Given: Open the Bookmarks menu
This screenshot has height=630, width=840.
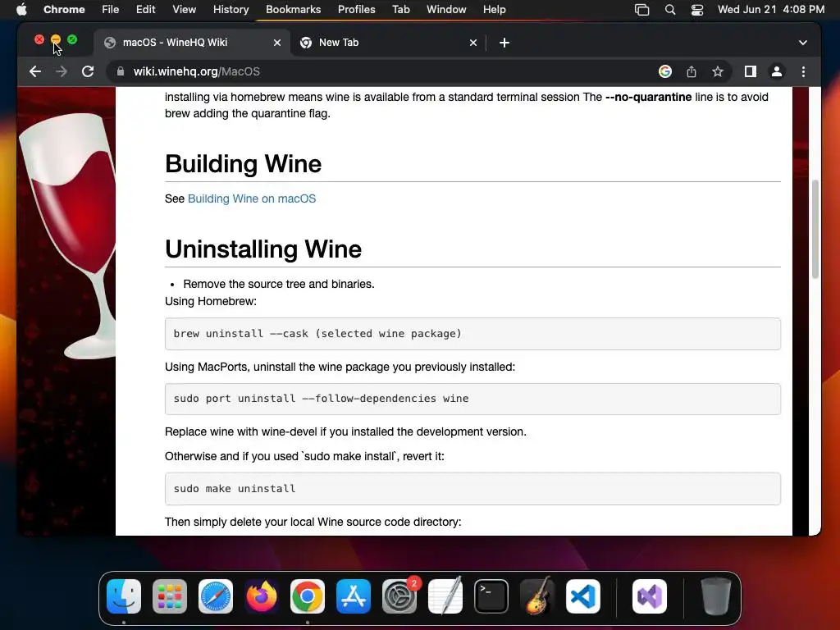Looking at the screenshot, I should point(293,9).
